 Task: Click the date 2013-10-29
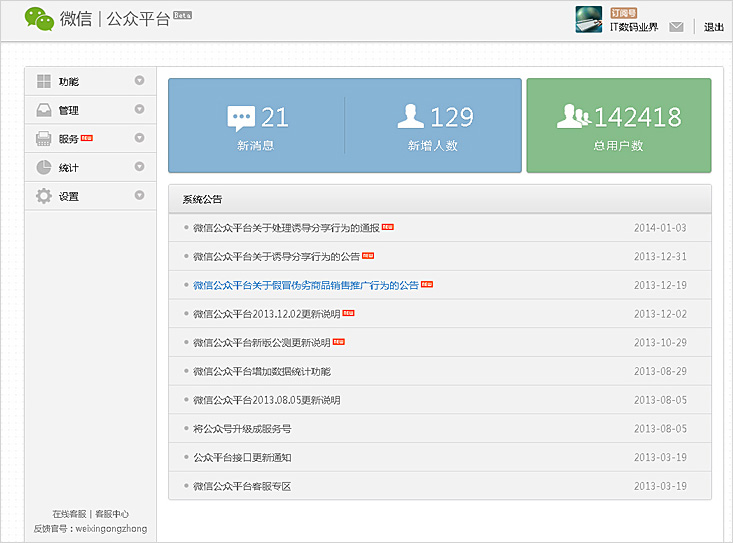click(660, 343)
